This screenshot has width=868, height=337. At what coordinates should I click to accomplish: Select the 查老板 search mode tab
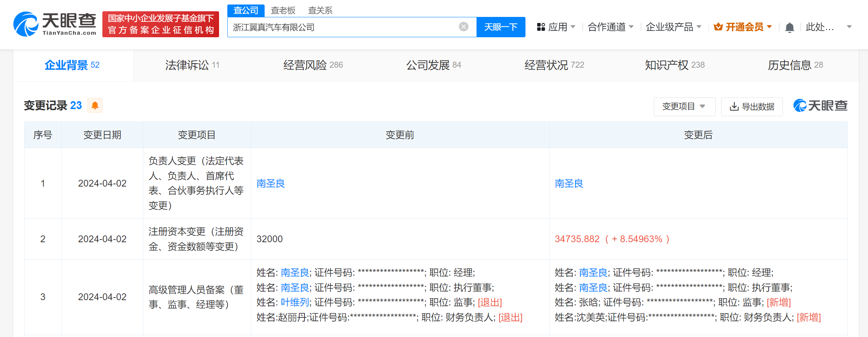(283, 11)
